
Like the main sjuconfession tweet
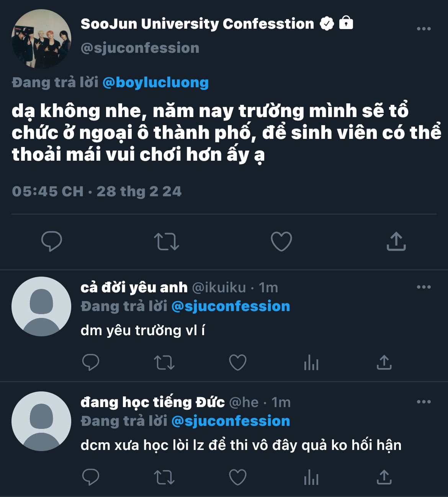[x=281, y=241]
